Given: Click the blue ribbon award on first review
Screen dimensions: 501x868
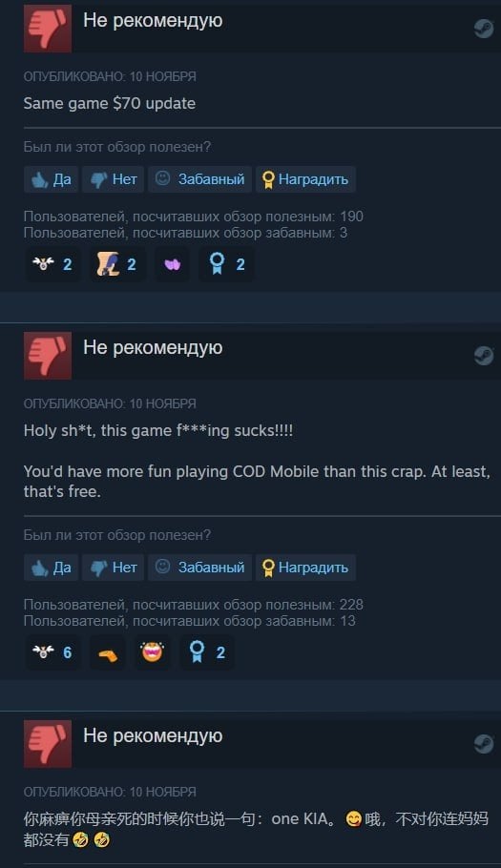Looking at the screenshot, I should pos(226,264).
